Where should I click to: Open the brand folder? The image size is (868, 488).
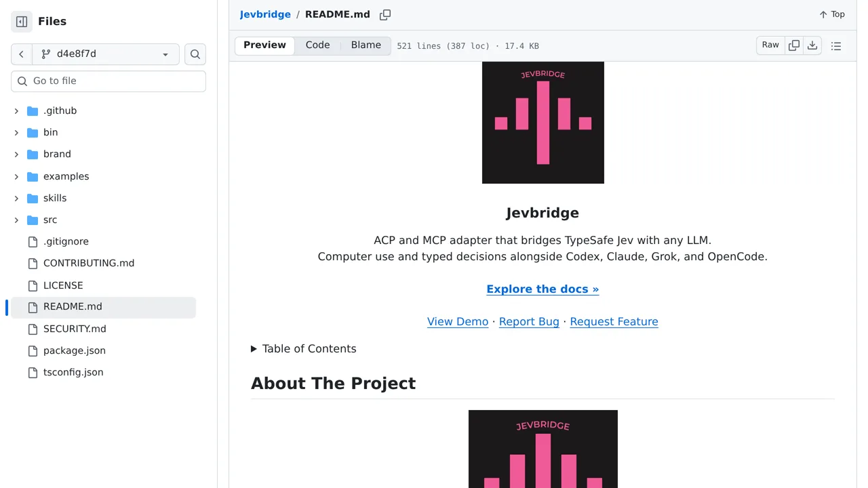[x=57, y=154]
